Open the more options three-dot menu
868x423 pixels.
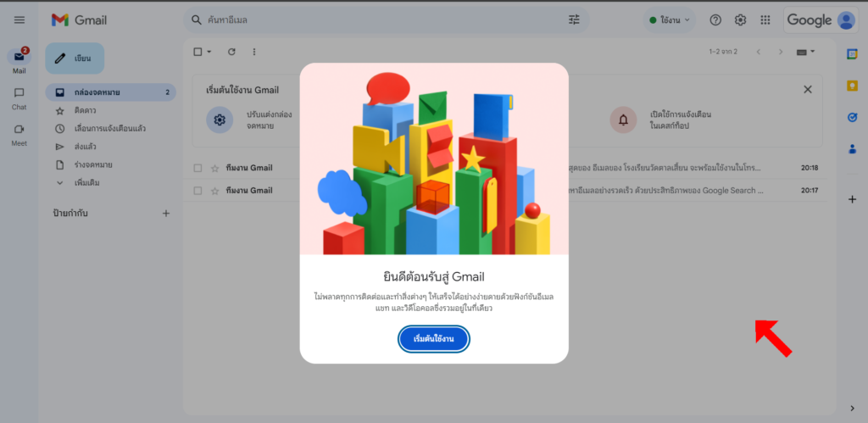point(254,52)
